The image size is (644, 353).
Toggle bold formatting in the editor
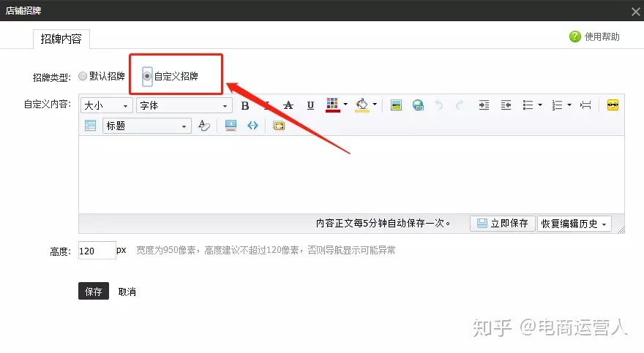pyautogui.click(x=245, y=105)
